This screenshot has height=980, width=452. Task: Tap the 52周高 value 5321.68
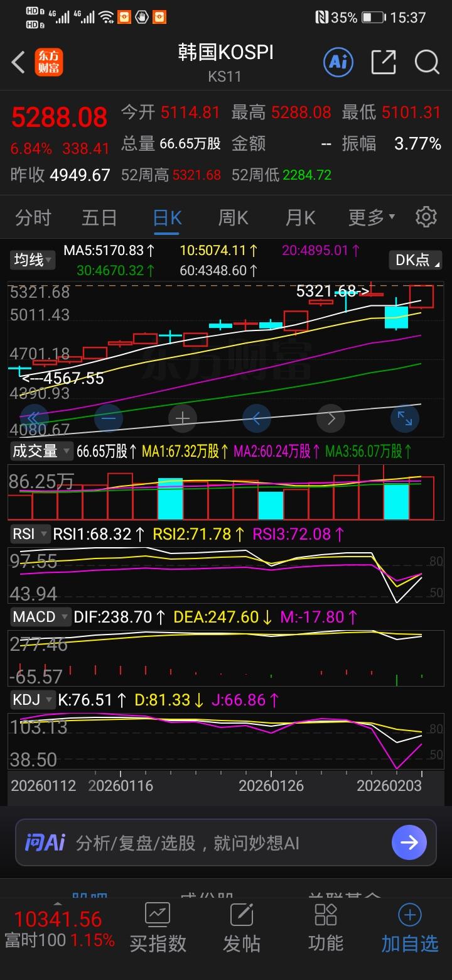(x=196, y=175)
